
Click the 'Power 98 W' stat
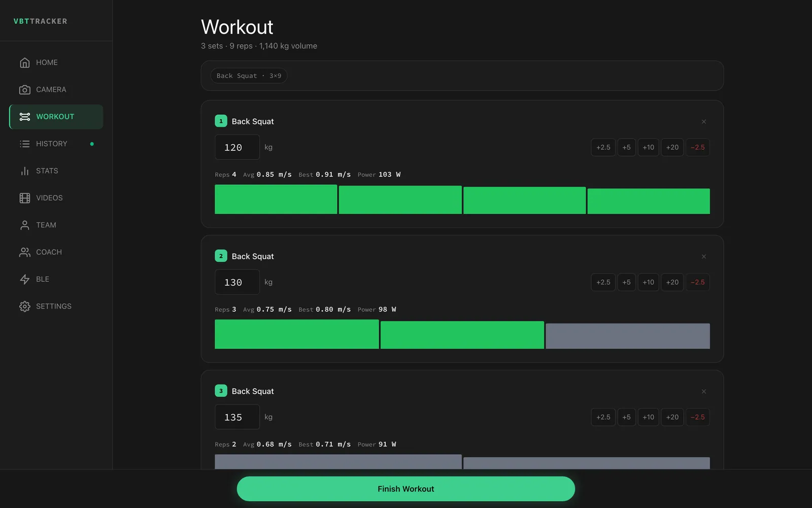point(377,309)
